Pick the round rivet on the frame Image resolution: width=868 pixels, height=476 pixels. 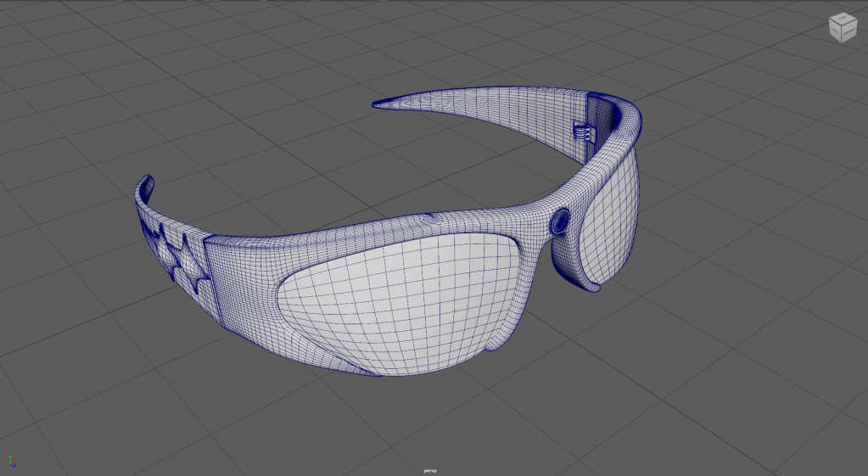click(x=559, y=222)
